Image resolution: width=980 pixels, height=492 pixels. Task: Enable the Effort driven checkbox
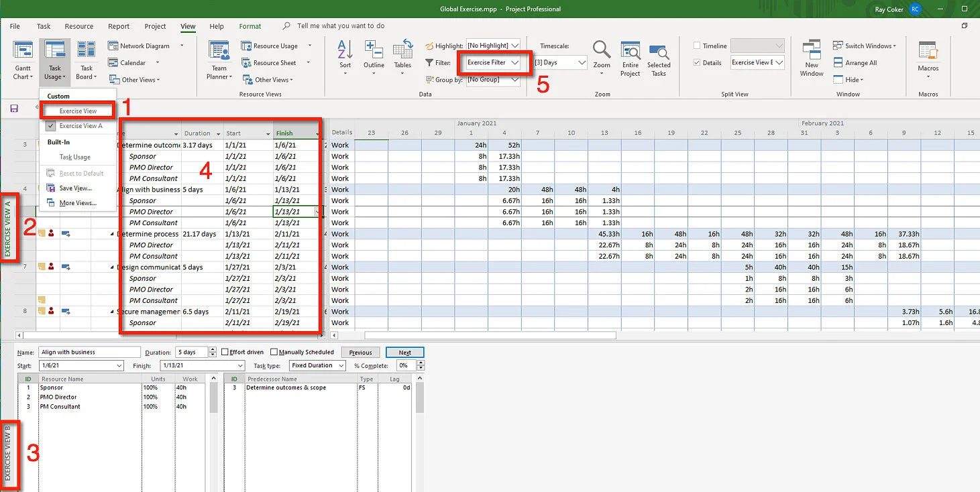[x=224, y=352]
